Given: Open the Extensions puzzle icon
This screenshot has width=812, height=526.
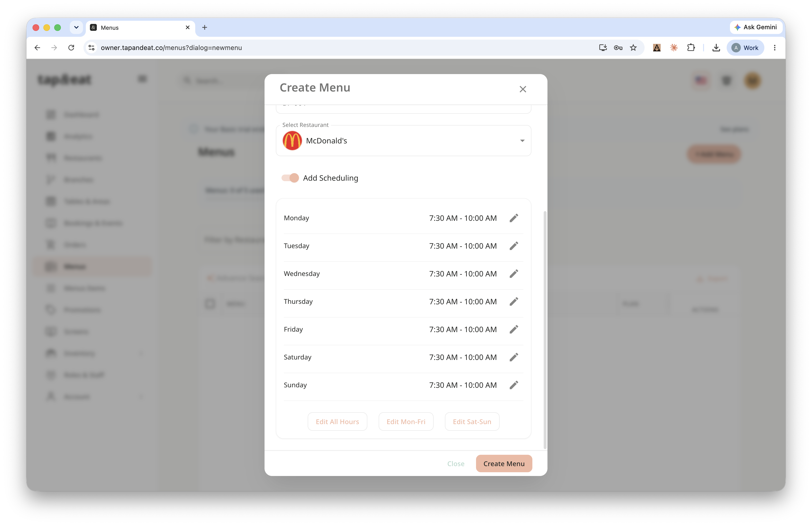Looking at the screenshot, I should 691,48.
